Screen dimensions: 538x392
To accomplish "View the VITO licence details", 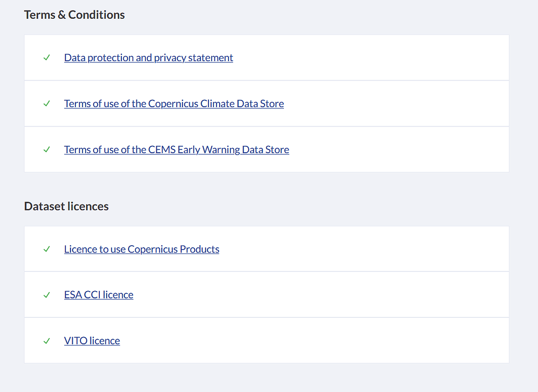I will click(91, 341).
